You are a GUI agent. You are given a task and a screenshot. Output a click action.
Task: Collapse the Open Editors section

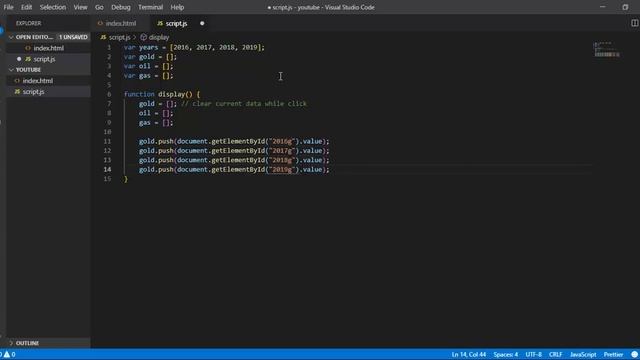click(11, 37)
